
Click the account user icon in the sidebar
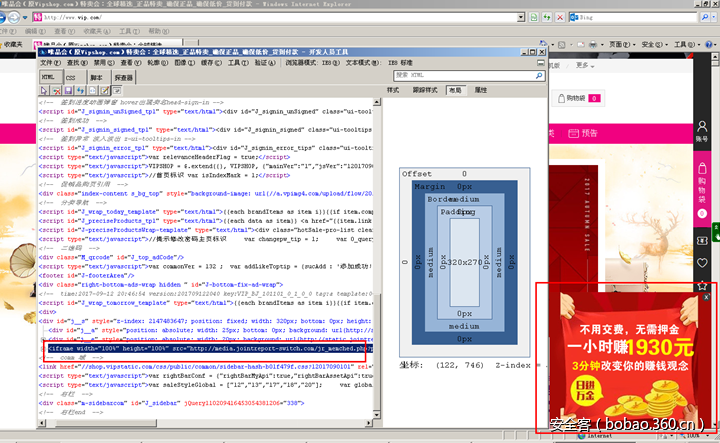[701, 126]
